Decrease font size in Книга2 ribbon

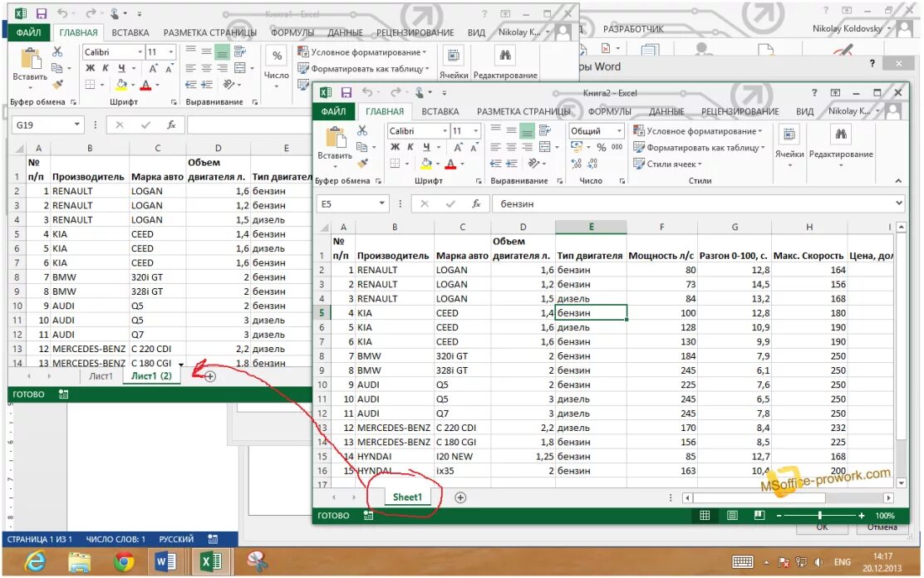[474, 147]
